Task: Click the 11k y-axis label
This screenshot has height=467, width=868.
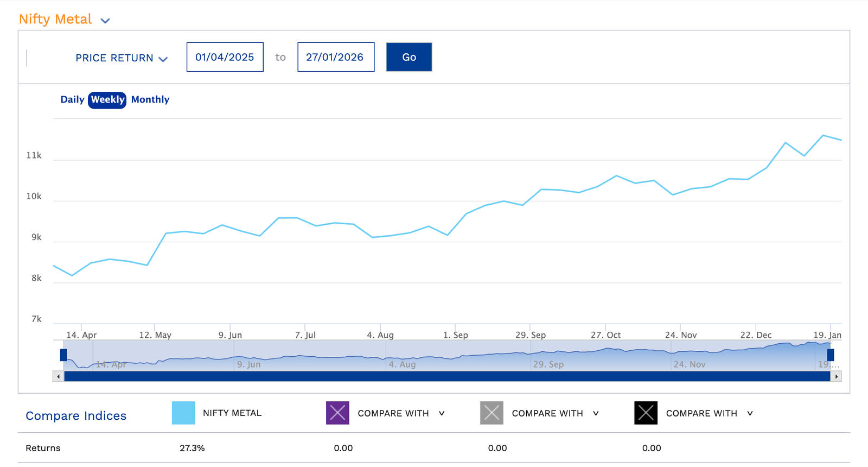Action: tap(34, 155)
